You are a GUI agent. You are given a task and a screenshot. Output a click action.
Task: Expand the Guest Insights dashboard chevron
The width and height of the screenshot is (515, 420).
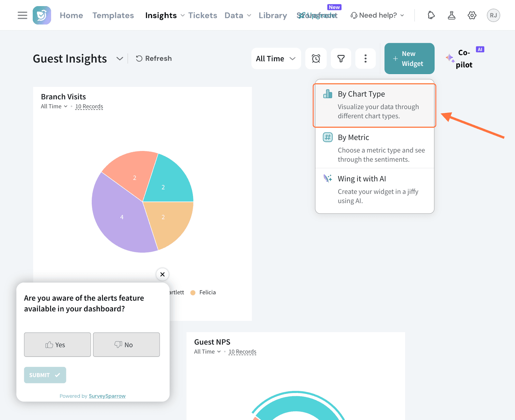click(x=120, y=59)
